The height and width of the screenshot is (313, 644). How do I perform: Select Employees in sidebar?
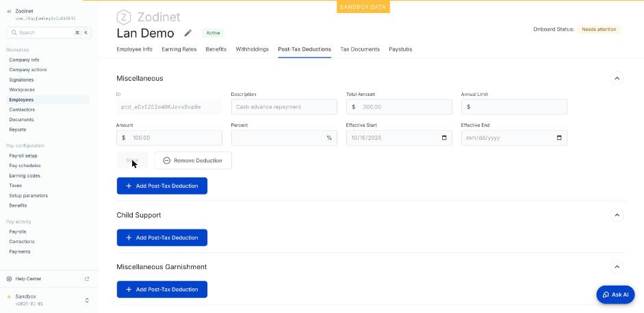[x=21, y=100]
